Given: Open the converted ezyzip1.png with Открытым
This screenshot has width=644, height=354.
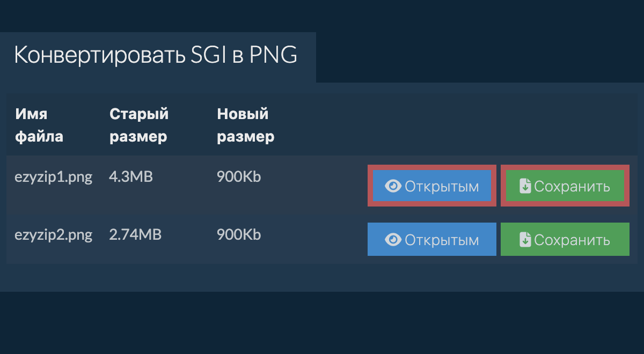Looking at the screenshot, I should (432, 186).
